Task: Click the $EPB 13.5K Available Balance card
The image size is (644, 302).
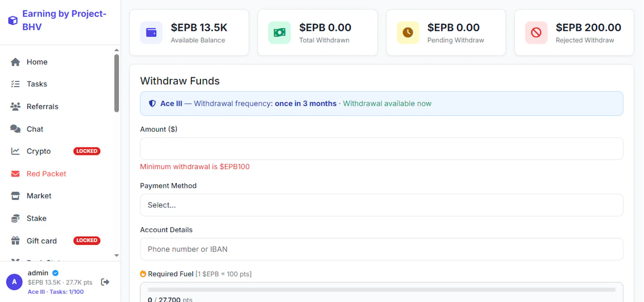Action: click(189, 33)
